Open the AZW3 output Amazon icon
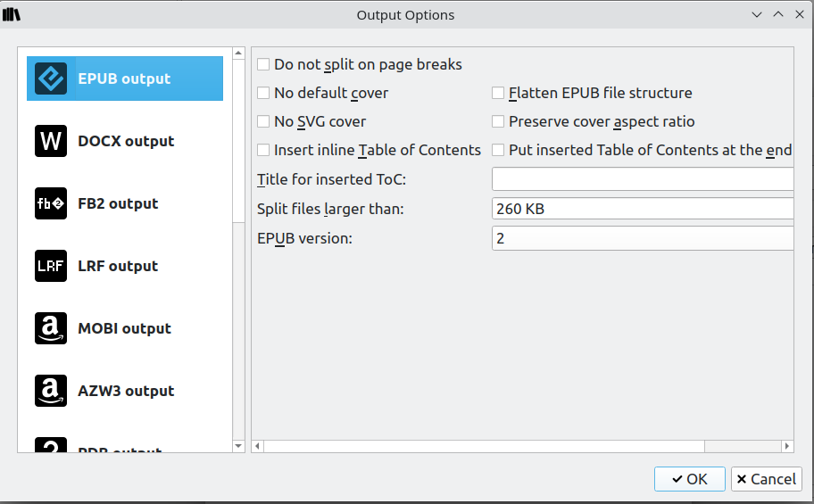Image resolution: width=814 pixels, height=504 pixels. point(51,391)
